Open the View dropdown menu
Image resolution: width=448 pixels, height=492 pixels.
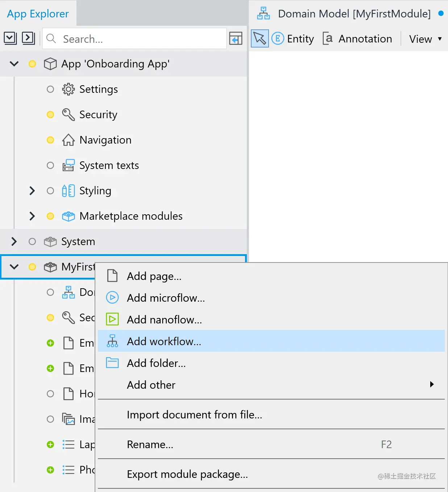point(425,39)
